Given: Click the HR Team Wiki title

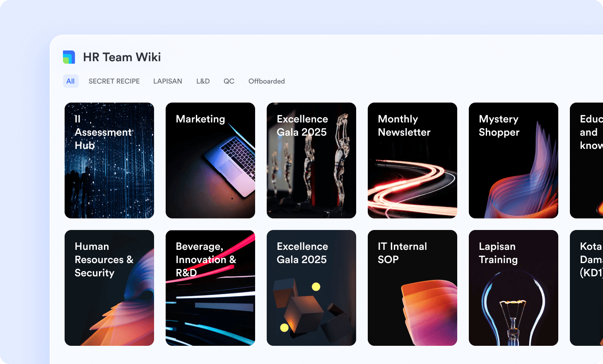Looking at the screenshot, I should pyautogui.click(x=122, y=57).
